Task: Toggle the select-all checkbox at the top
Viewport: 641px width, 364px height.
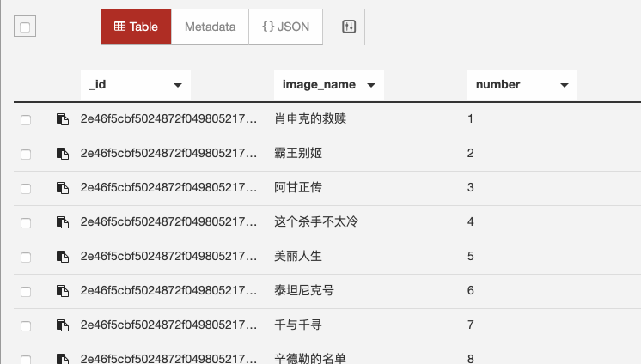Action: click(25, 27)
